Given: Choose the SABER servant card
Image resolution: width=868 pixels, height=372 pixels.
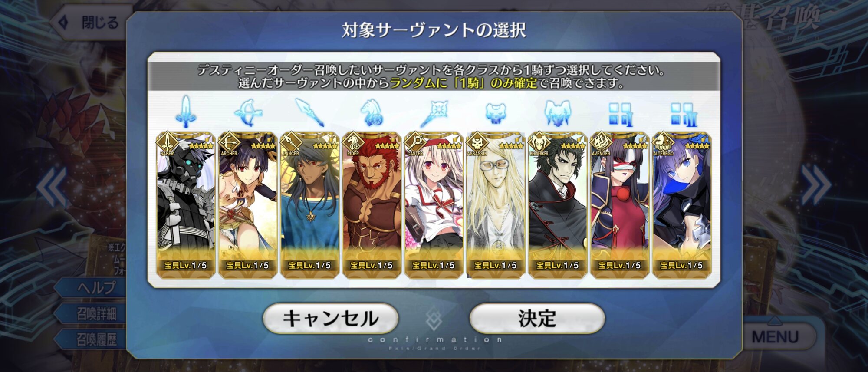Looking at the screenshot, I should (x=186, y=204).
